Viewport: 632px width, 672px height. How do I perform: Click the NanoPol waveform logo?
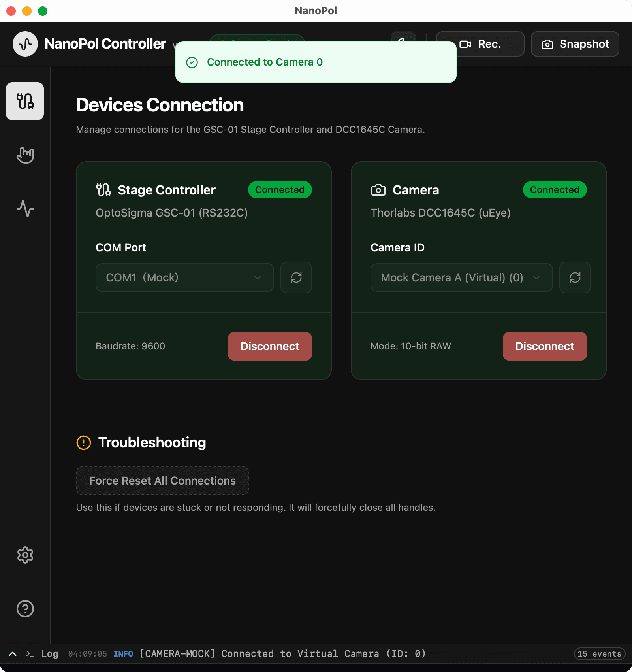pos(25,44)
